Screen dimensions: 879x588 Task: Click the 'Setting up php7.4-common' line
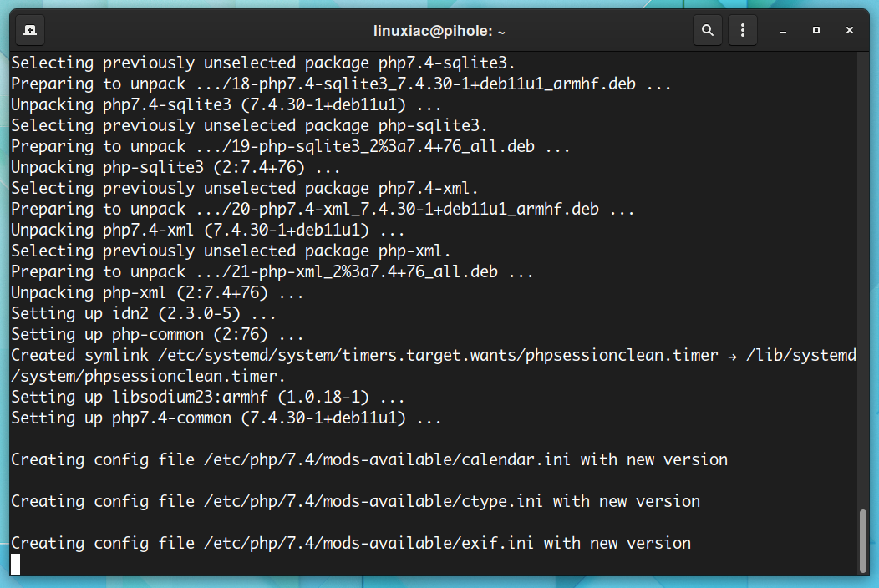226,418
